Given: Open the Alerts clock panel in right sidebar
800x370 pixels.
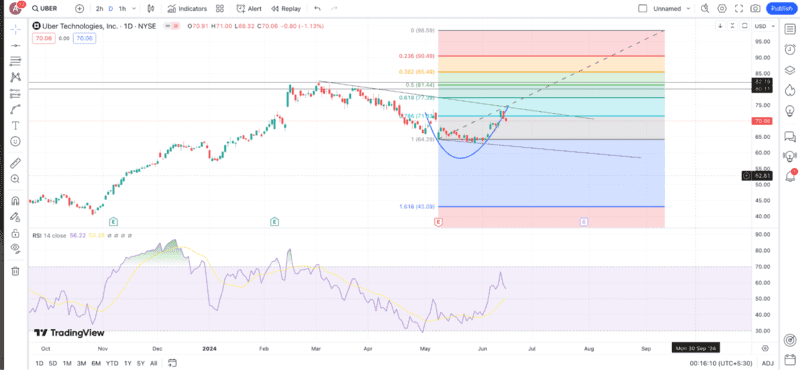Looking at the screenshot, I should click(x=789, y=50).
